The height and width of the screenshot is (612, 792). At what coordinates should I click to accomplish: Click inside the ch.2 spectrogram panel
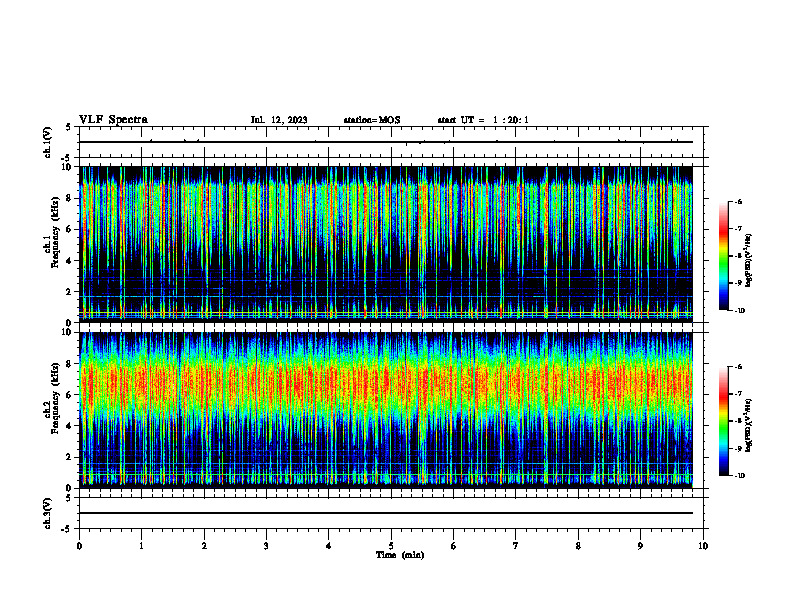point(386,410)
